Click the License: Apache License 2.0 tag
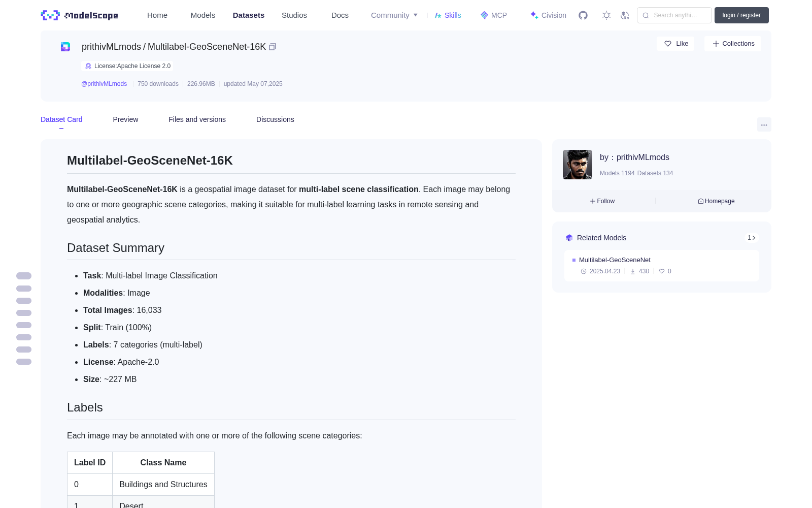Screen dimensions: 812x508 127,66
